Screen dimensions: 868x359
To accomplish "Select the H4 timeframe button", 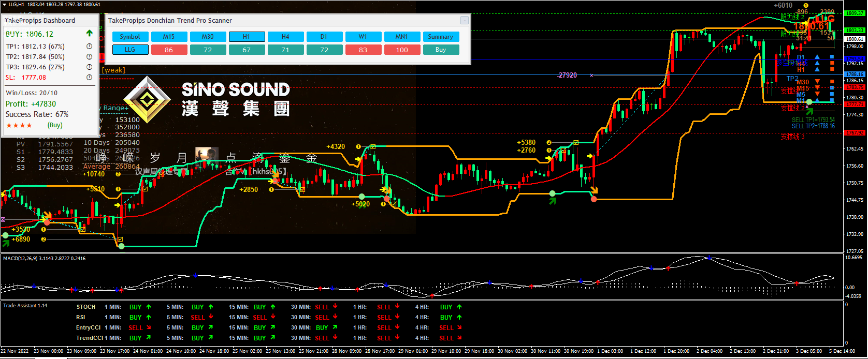I will [x=285, y=37].
